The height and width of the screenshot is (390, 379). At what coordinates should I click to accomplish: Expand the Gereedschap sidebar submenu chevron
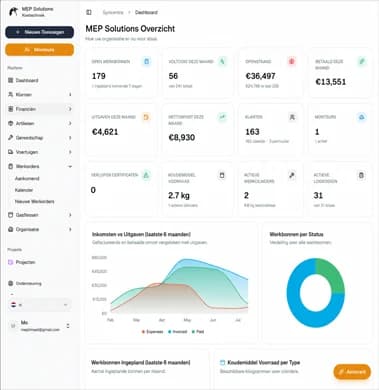tap(70, 138)
